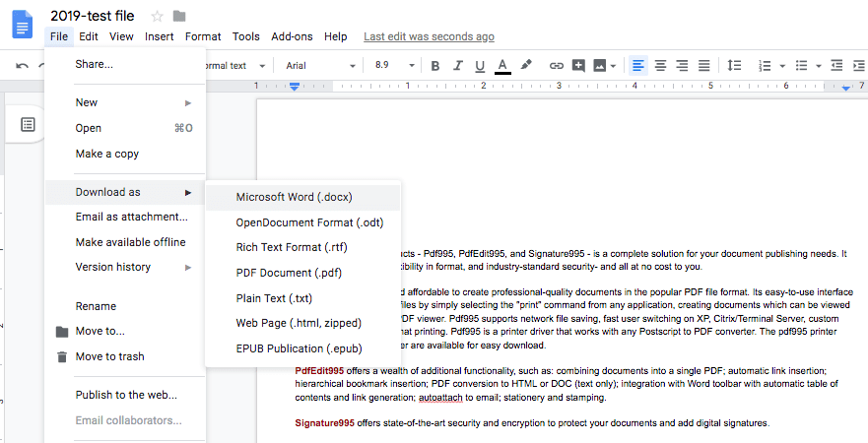Click the Decrease indent icon
The image size is (868, 443).
[837, 65]
